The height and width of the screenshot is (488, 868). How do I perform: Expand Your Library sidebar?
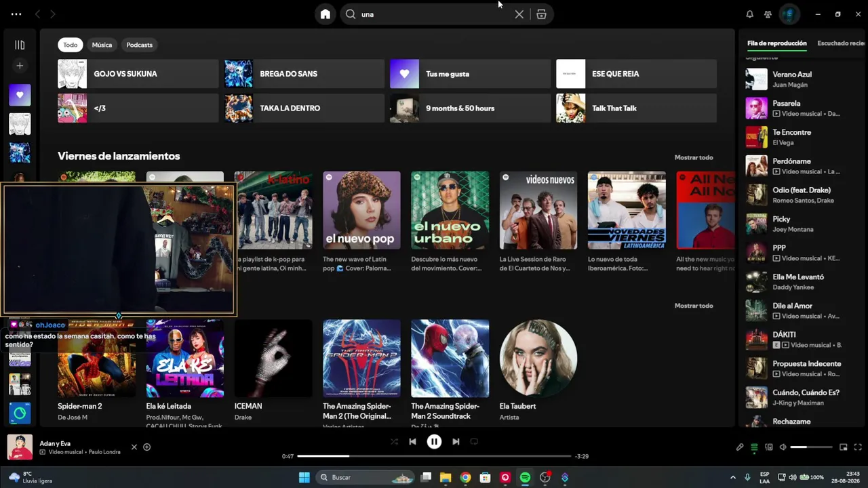coord(20,45)
